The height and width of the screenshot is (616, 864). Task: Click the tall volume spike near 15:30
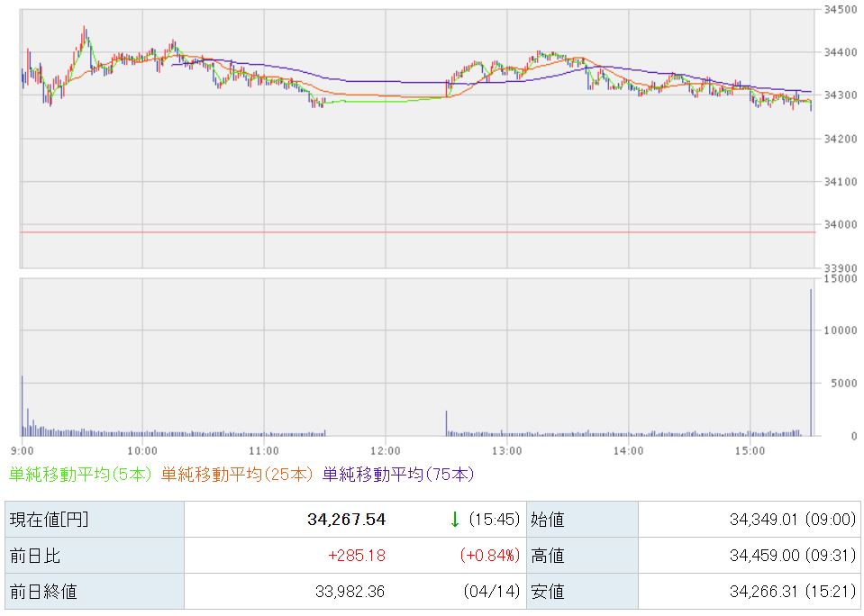coord(811,363)
